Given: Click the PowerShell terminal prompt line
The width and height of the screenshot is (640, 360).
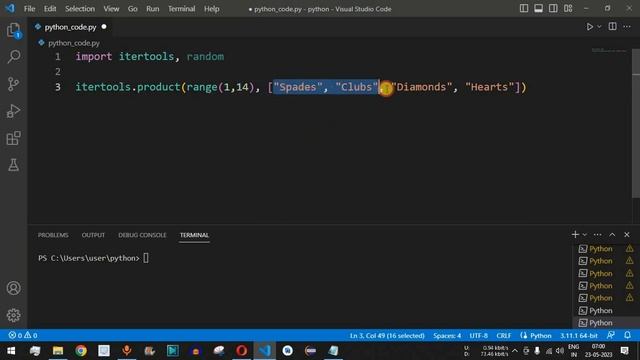Looking at the screenshot, I should point(93,258).
